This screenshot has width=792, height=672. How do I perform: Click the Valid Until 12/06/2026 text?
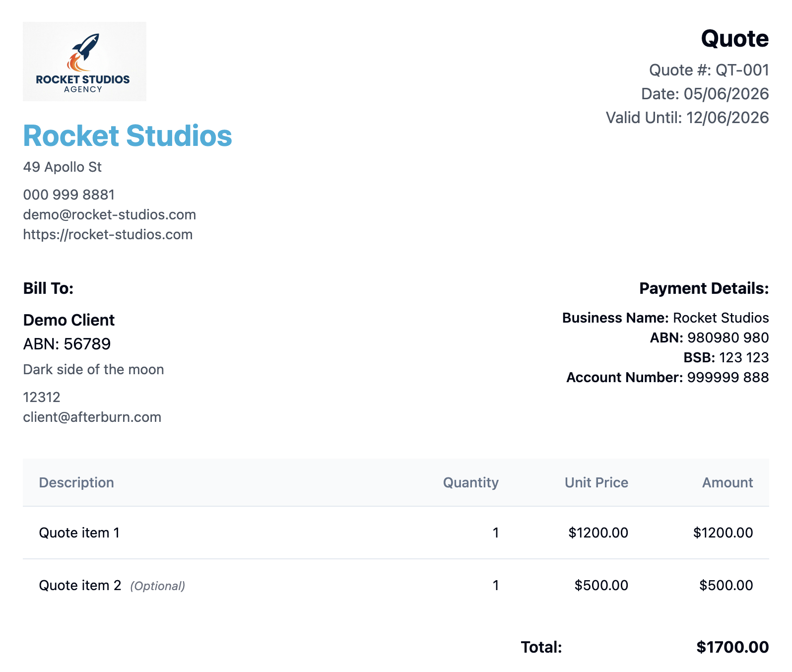tap(687, 118)
